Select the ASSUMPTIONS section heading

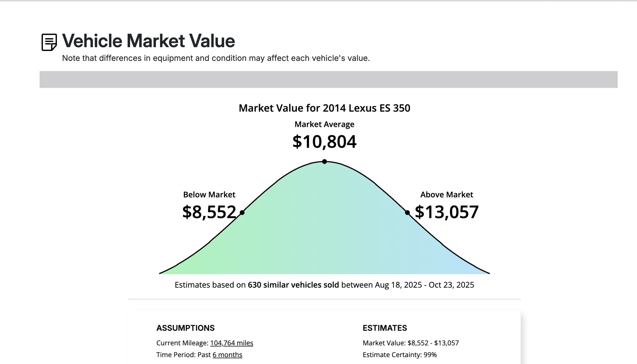(x=186, y=328)
